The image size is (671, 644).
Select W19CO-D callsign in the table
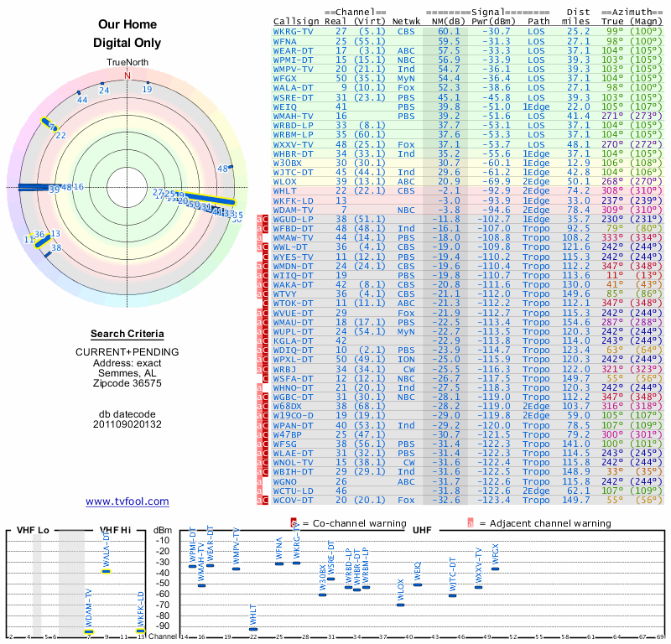click(x=293, y=416)
